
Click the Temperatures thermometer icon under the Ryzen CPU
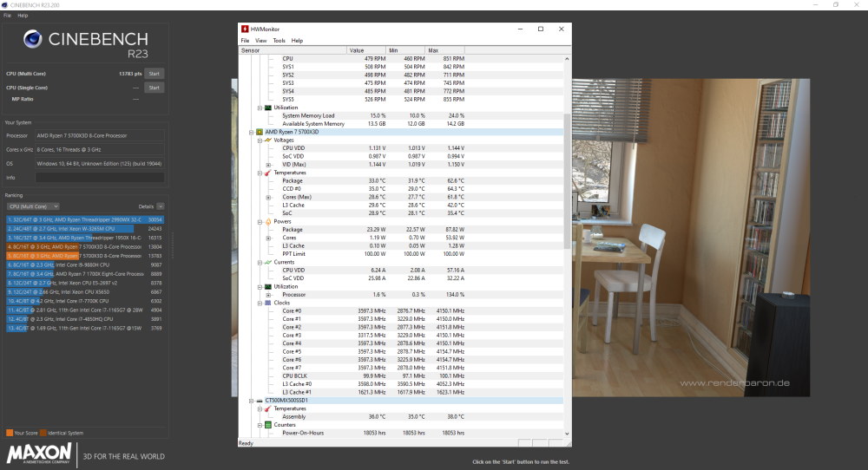pyautogui.click(x=267, y=173)
